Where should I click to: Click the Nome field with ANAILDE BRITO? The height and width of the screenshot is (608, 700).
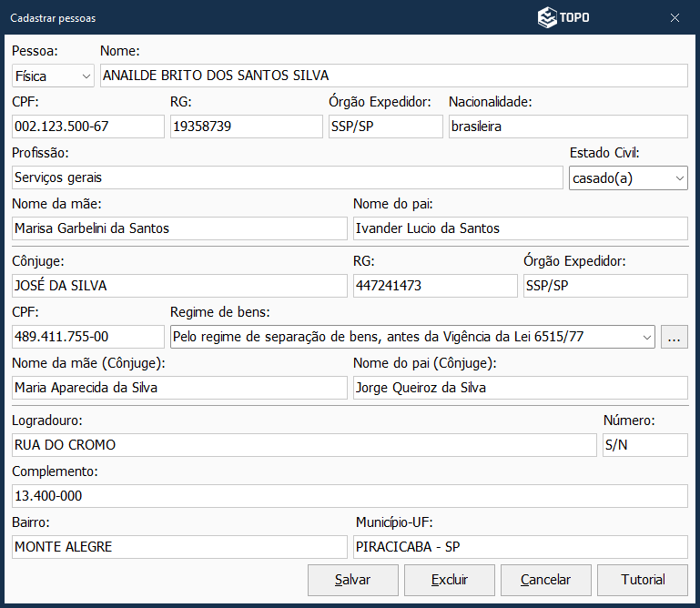[393, 76]
